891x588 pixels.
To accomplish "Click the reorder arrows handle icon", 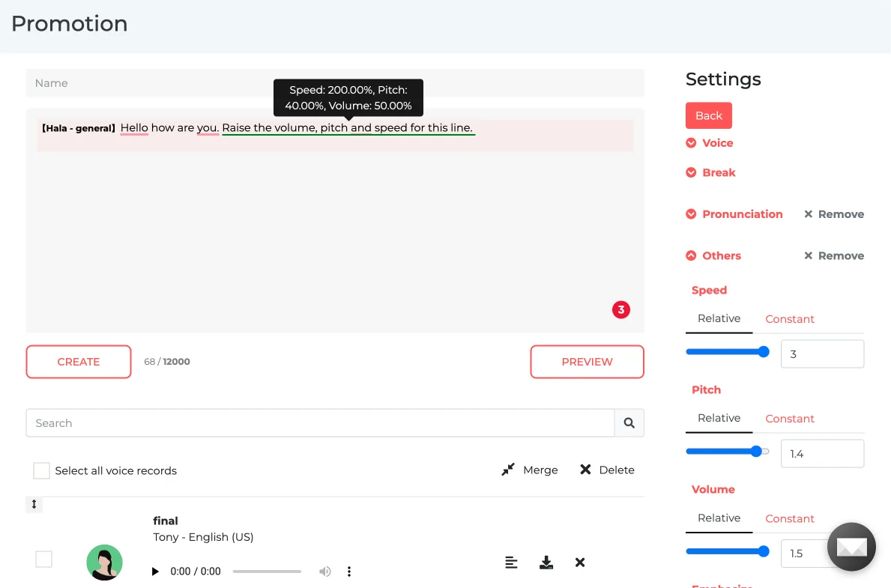I will click(x=34, y=505).
